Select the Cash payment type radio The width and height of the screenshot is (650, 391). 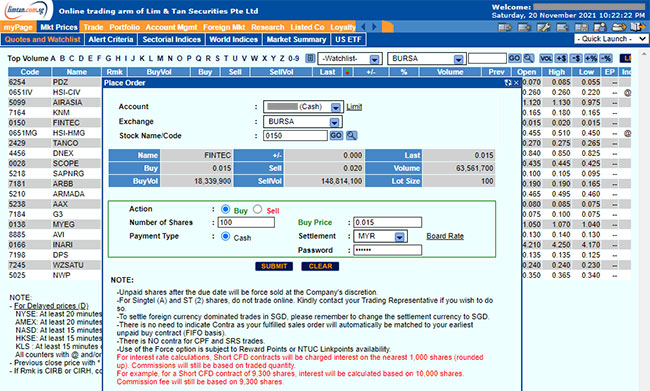[x=226, y=237]
